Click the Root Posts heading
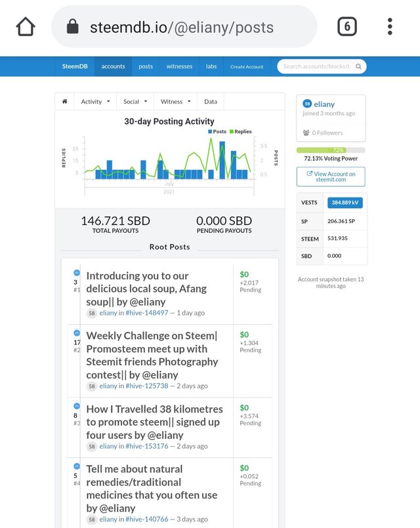 [x=170, y=247]
